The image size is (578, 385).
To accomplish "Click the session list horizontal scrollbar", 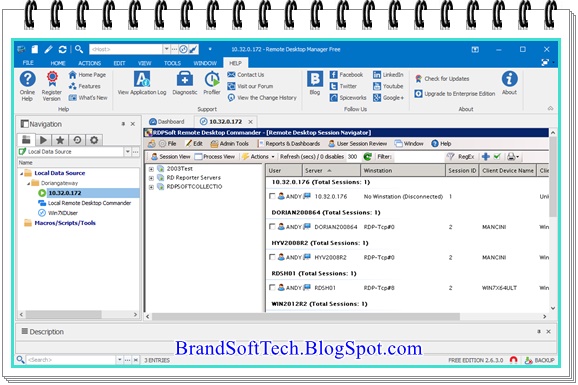I will click(306, 316).
